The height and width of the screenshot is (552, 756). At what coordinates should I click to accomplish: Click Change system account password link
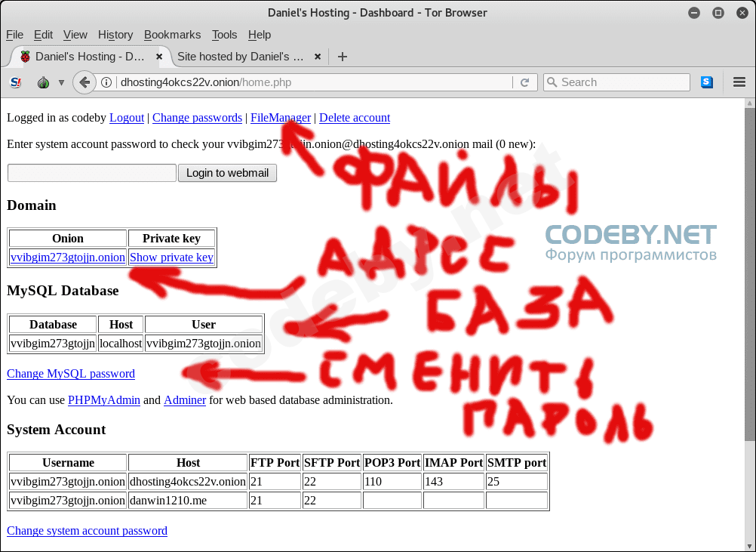click(x=88, y=530)
